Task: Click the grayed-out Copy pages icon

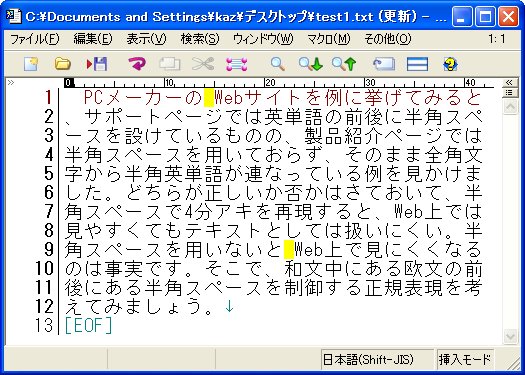Action: [x=170, y=64]
